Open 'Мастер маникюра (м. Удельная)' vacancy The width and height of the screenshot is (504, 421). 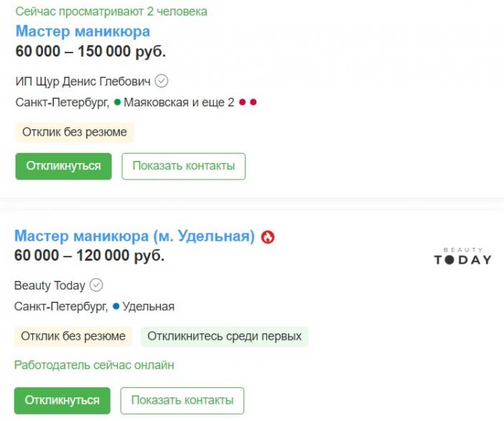pyautogui.click(x=135, y=236)
